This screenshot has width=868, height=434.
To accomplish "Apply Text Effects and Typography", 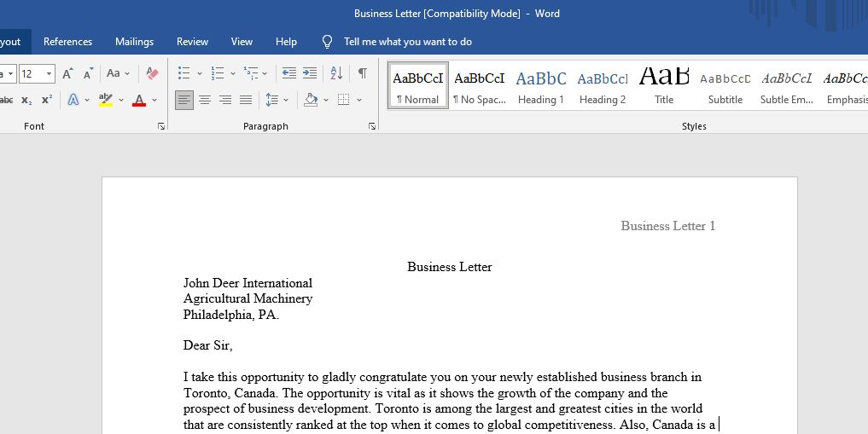I will [x=73, y=100].
